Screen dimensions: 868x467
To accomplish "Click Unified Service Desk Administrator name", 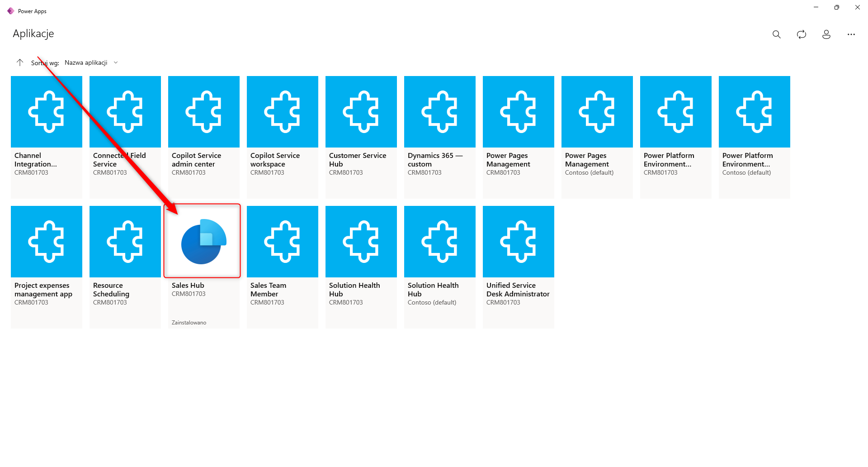I will coord(518,290).
